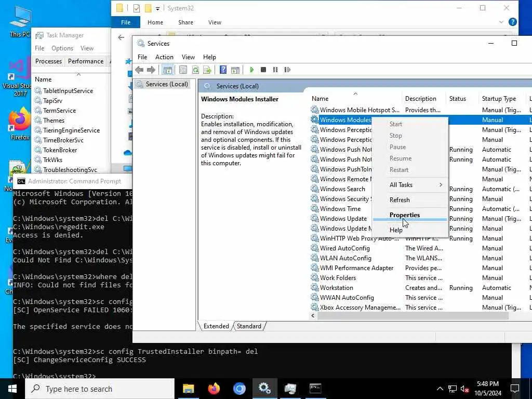532x399 pixels.
Task: Click Export List icon in Services toolbar
Action: pyautogui.click(x=207, y=70)
